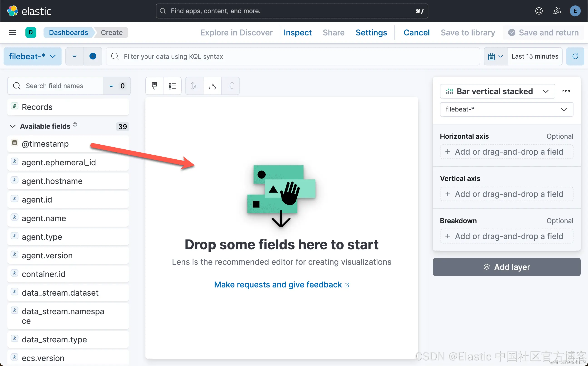
Task: Click the refresh query button
Action: (575, 56)
